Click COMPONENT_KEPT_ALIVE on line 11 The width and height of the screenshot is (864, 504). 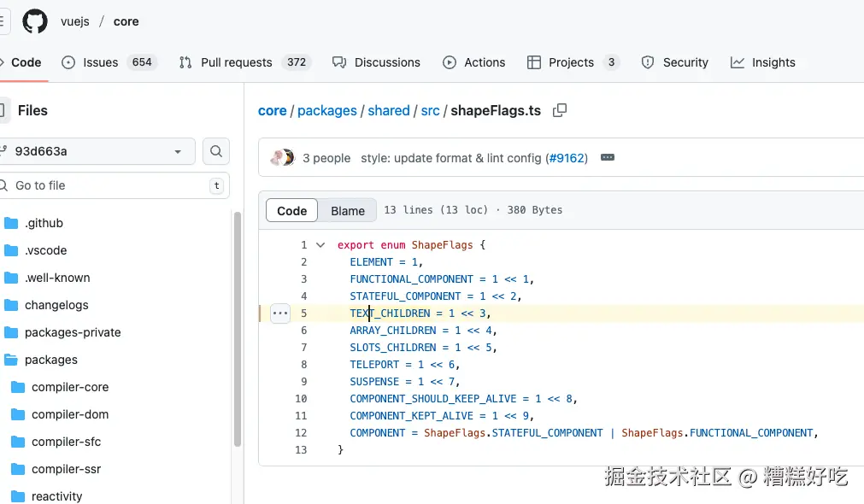412,415
